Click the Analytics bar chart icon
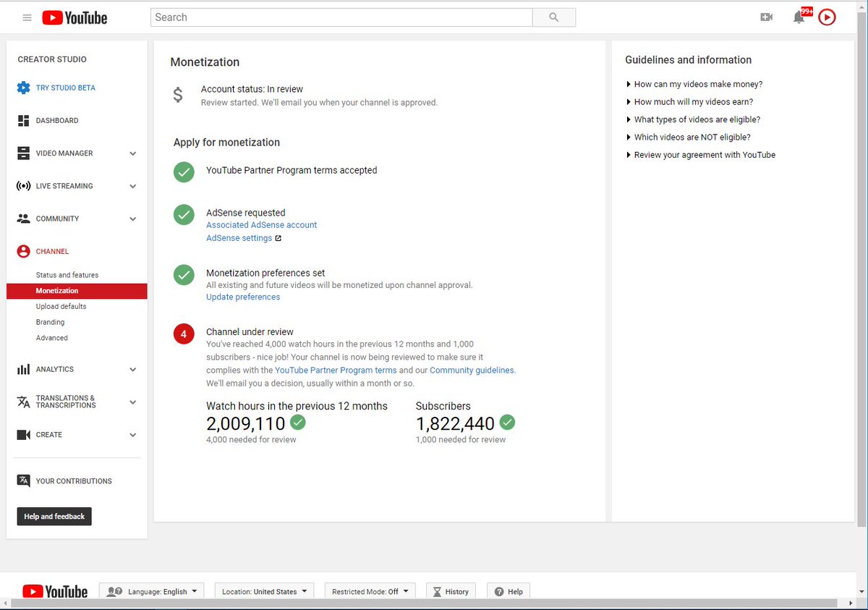Viewport: 868px width, 610px height. pos(23,369)
